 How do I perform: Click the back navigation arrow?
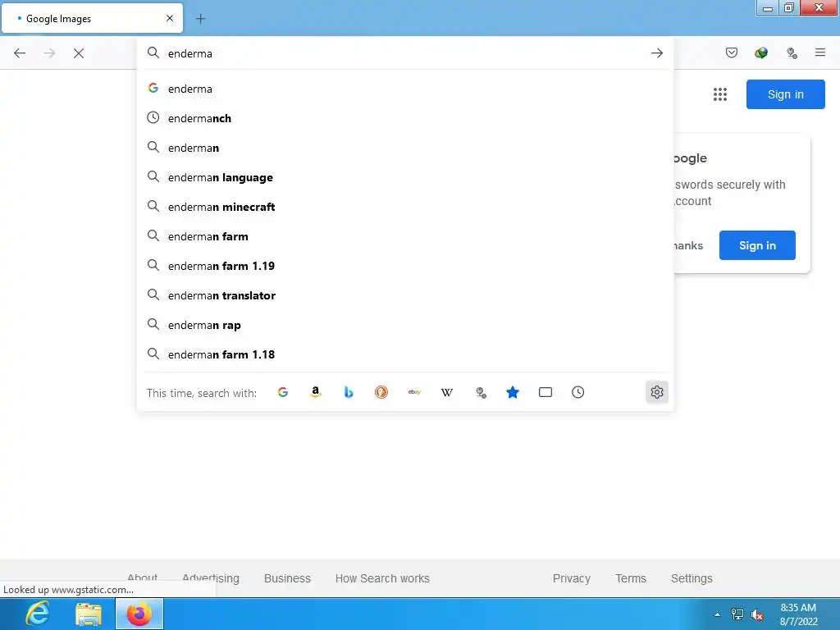(x=20, y=53)
